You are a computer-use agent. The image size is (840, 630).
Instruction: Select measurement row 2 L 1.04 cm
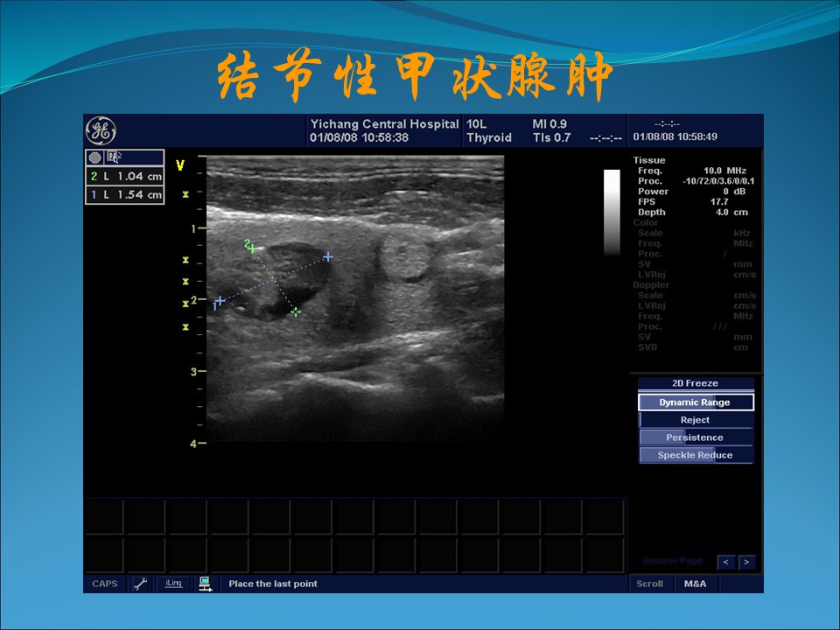click(x=125, y=176)
